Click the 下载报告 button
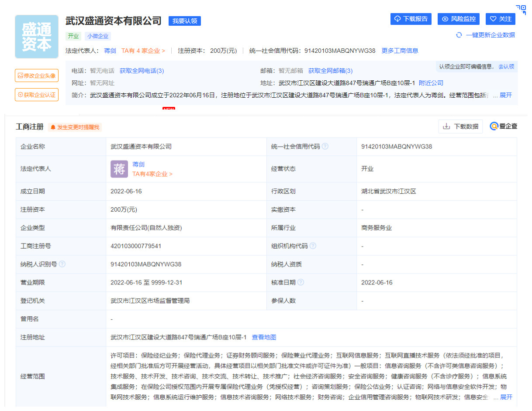 pos(411,19)
